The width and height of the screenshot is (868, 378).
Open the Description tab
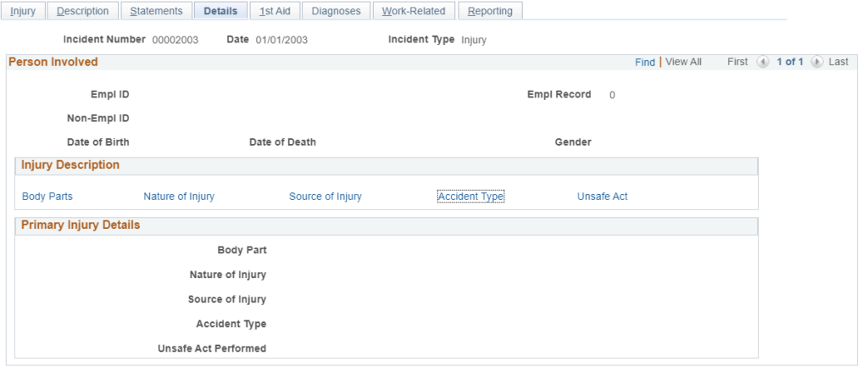(x=82, y=11)
